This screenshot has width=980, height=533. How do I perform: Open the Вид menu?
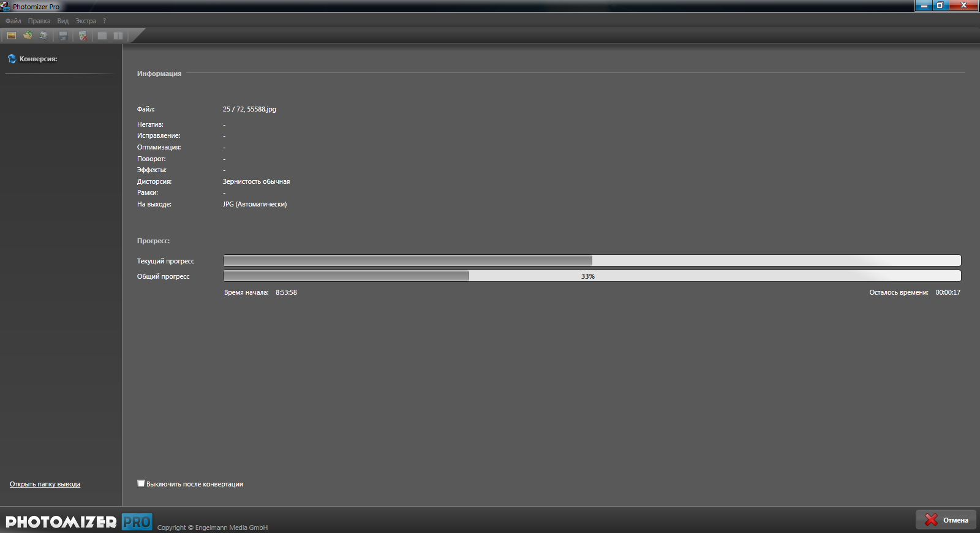63,21
